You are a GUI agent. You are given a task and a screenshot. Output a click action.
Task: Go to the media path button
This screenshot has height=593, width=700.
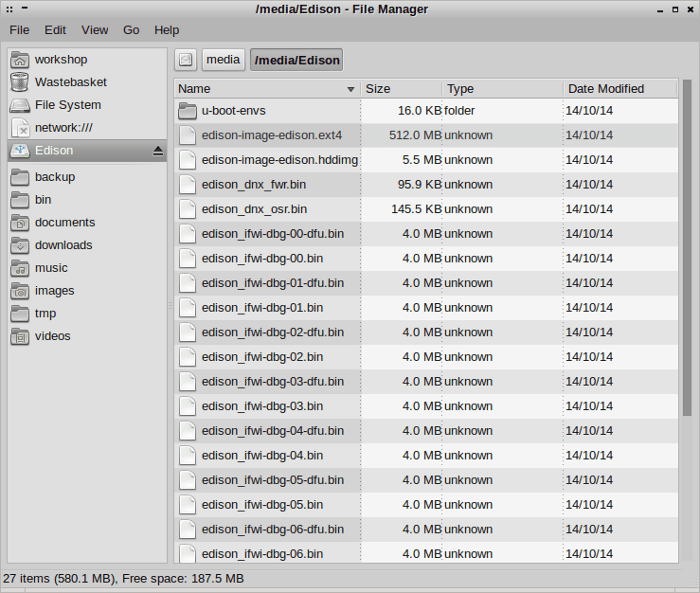pos(223,60)
